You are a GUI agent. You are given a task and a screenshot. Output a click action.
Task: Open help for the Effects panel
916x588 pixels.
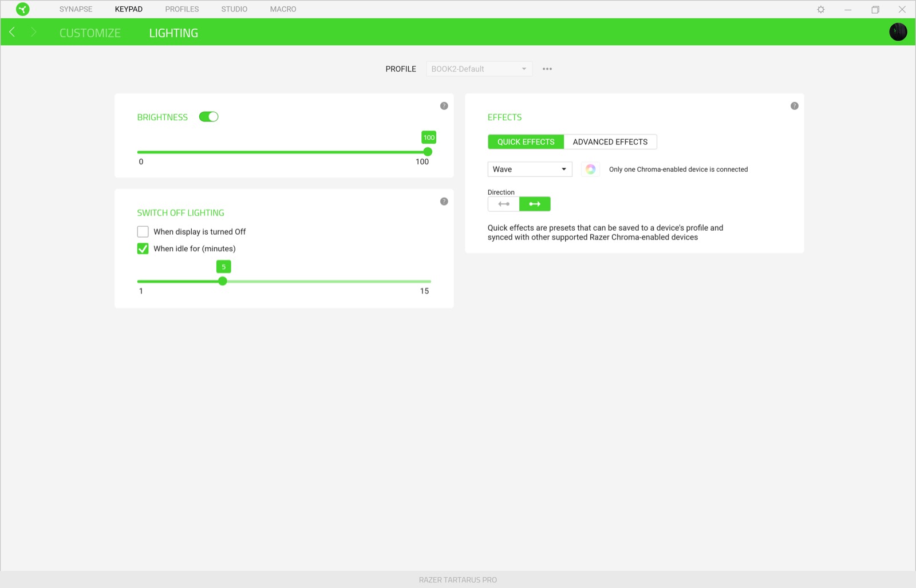point(794,106)
